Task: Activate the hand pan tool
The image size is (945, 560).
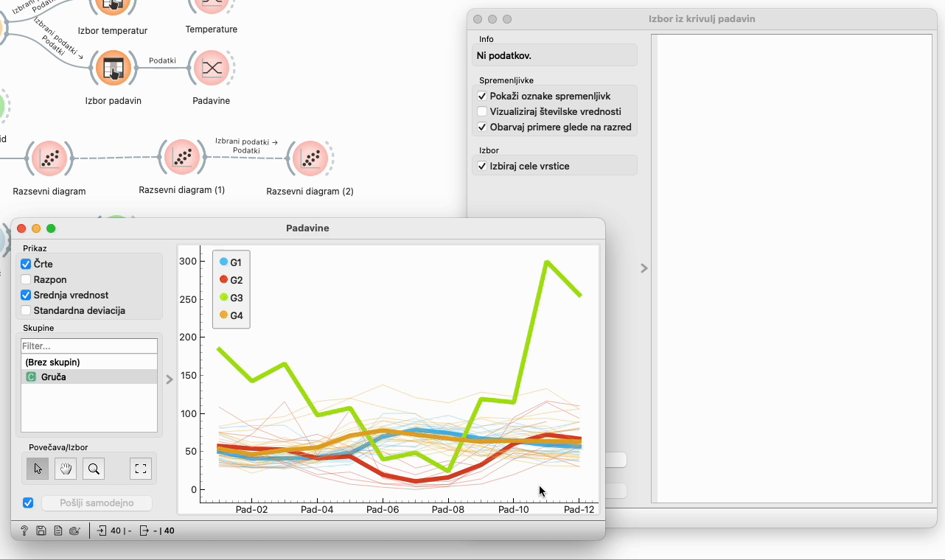Action: (66, 468)
